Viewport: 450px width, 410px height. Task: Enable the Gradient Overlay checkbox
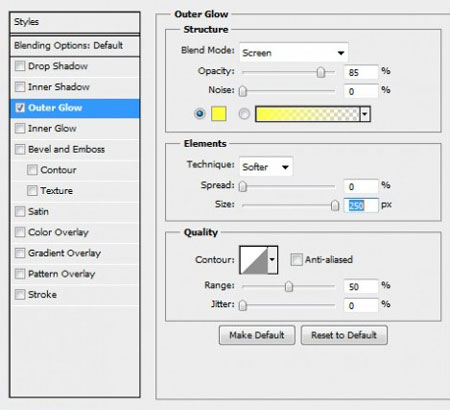click(20, 253)
